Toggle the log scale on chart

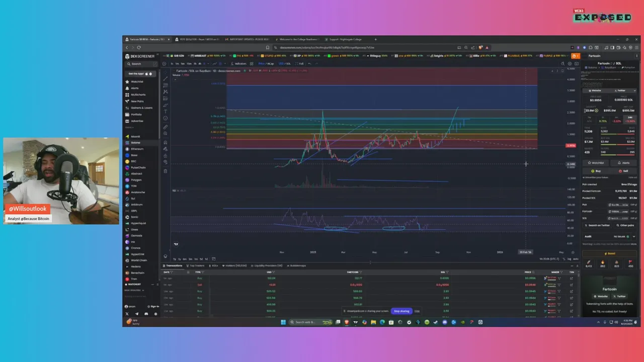[x=569, y=259]
